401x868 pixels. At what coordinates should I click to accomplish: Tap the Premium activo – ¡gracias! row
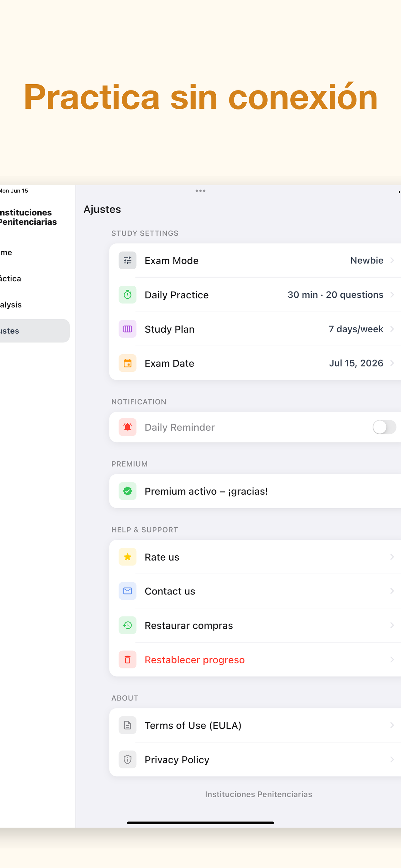tap(255, 491)
